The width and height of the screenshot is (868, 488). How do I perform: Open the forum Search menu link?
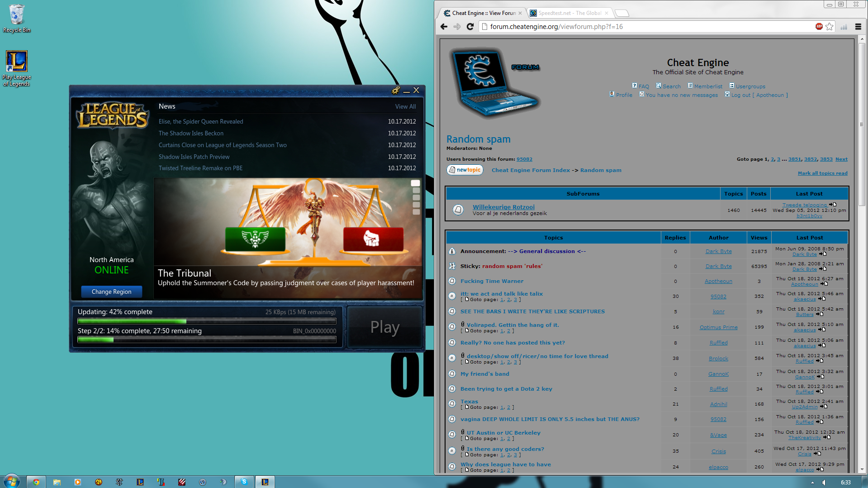click(x=668, y=86)
